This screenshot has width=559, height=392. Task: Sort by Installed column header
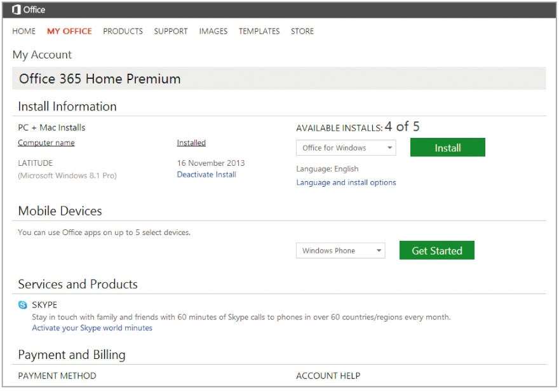click(x=191, y=143)
